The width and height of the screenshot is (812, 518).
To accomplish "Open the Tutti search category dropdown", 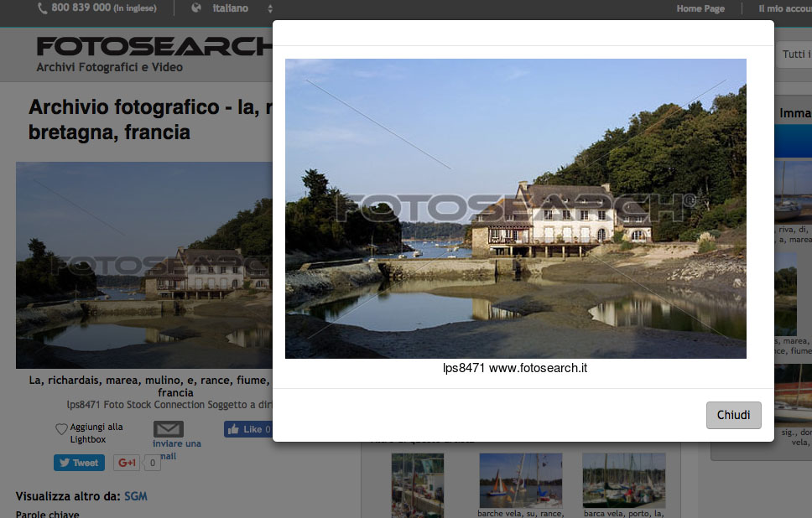I will coord(795,54).
